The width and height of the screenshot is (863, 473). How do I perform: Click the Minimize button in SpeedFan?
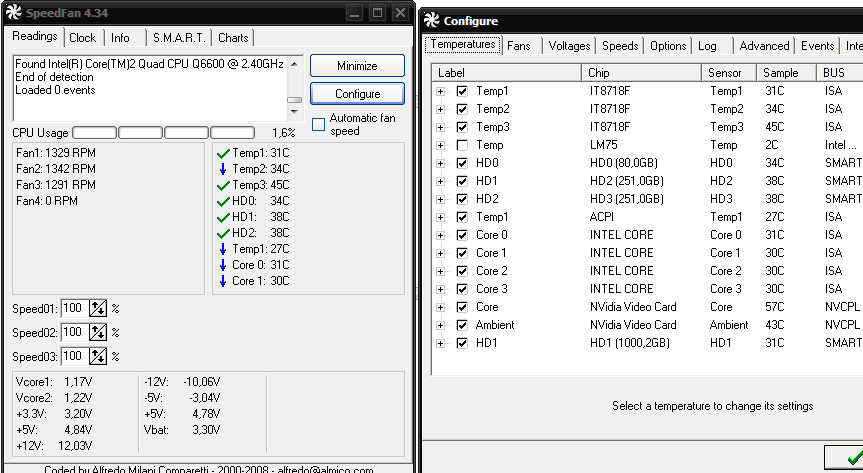point(357,66)
